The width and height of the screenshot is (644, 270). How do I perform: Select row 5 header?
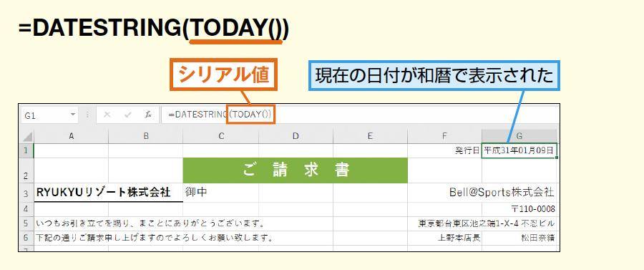[26, 223]
